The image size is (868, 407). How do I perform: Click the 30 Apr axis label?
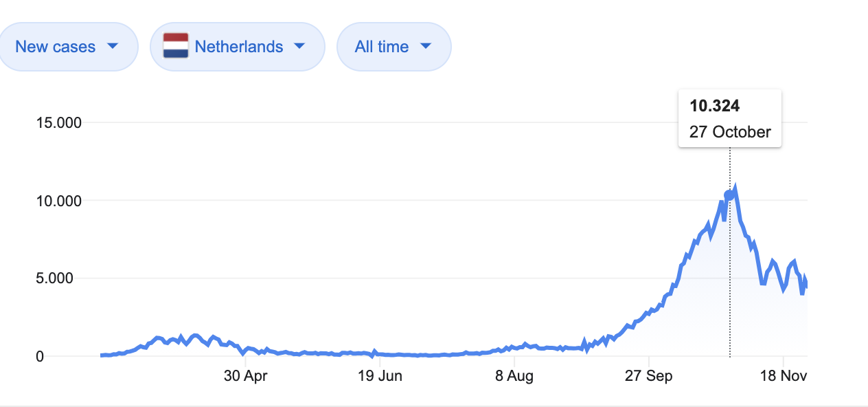click(x=247, y=376)
